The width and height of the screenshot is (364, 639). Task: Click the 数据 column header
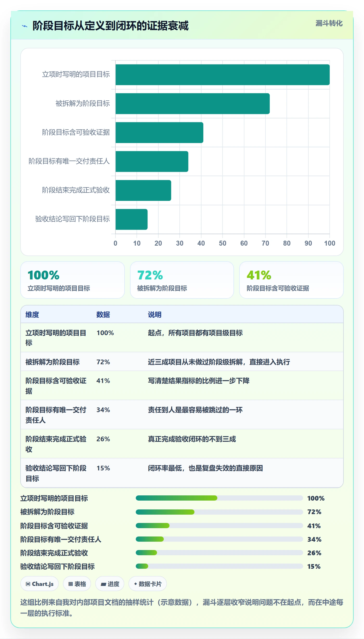103,315
